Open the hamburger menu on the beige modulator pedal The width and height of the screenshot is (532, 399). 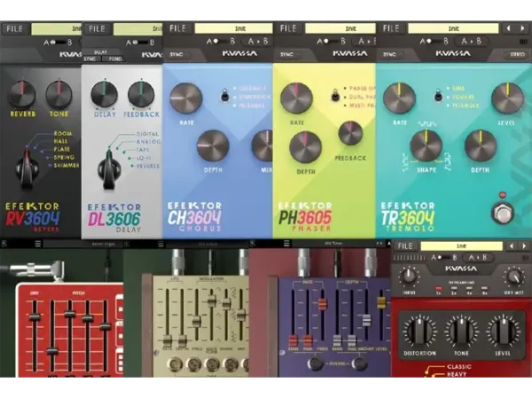160,244
